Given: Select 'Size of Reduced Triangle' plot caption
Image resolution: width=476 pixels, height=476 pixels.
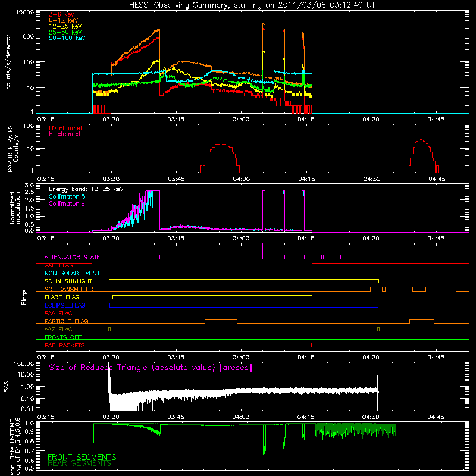Looking at the screenshot, I should [x=151, y=368].
